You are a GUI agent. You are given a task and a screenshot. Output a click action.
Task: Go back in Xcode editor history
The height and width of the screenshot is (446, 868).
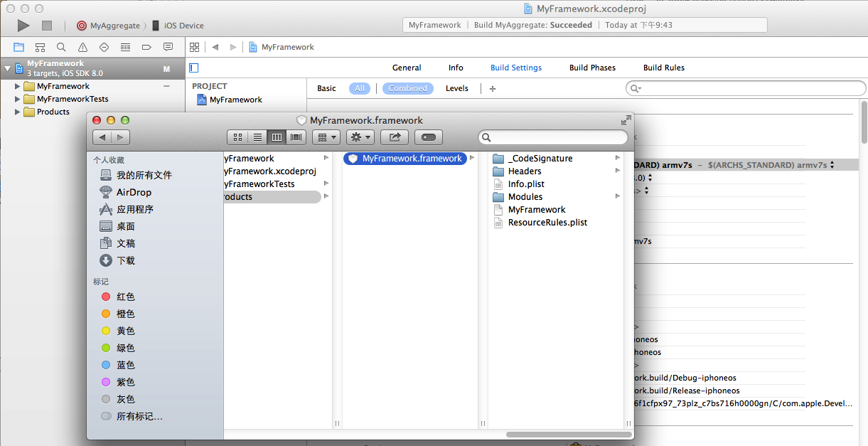click(215, 47)
